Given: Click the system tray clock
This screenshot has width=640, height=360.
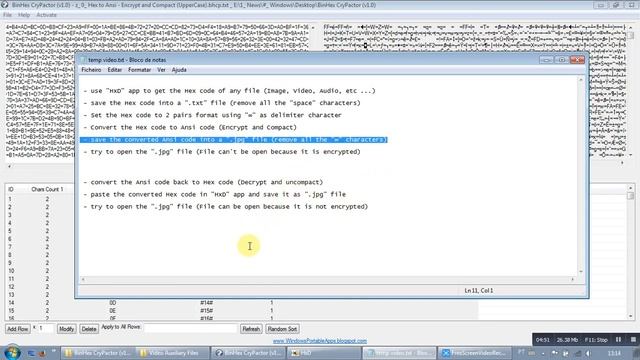Looking at the screenshot, I should pos(614,353).
